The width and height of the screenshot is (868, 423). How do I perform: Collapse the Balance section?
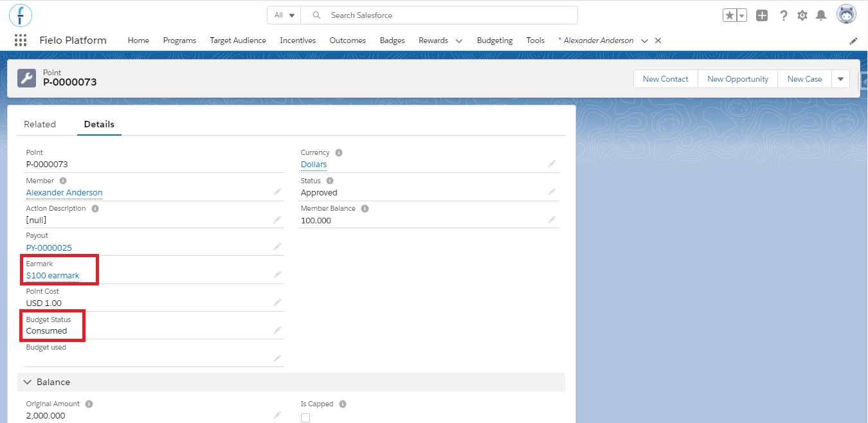point(28,382)
